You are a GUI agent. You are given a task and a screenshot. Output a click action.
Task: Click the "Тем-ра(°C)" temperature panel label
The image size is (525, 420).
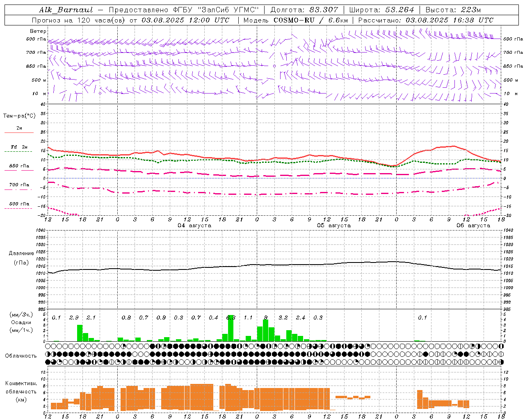click(19, 116)
